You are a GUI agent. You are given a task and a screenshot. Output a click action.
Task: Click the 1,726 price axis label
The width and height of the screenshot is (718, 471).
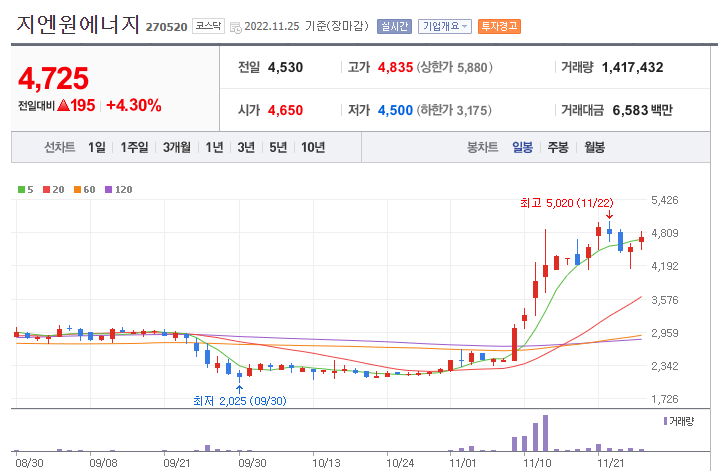point(665,399)
